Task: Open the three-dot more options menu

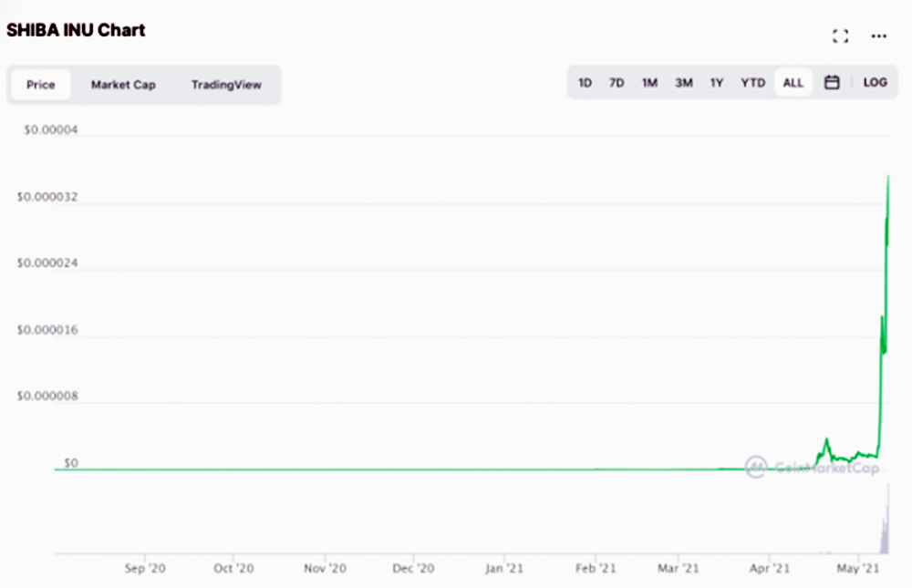Action: coord(878,36)
